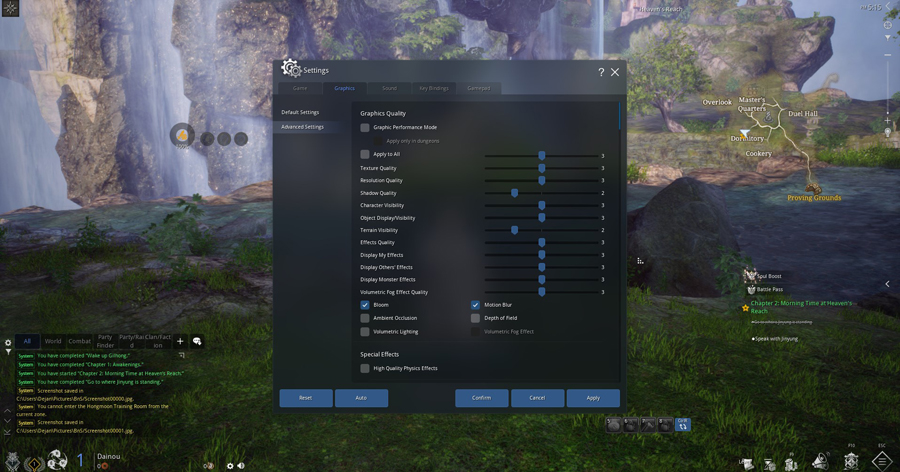The image size is (900, 472).
Task: Collapse the quest tracker side arrow
Action: (x=887, y=284)
